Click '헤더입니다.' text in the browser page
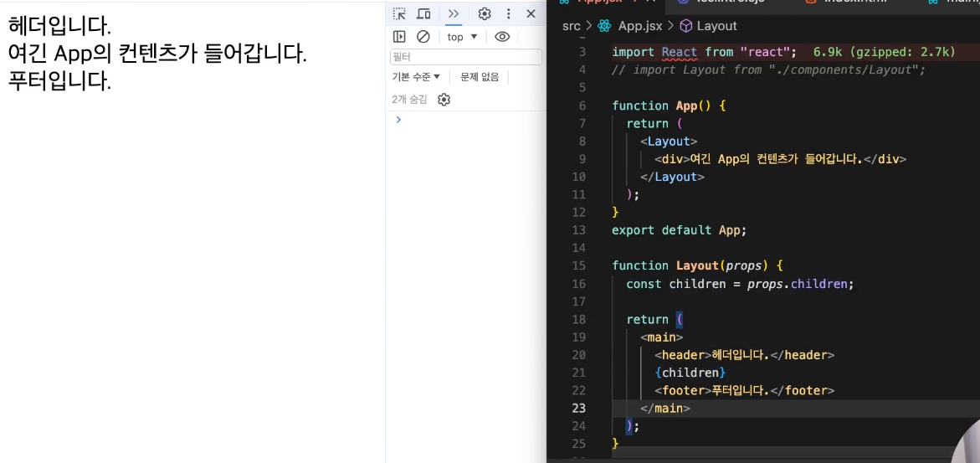 pos(60,26)
